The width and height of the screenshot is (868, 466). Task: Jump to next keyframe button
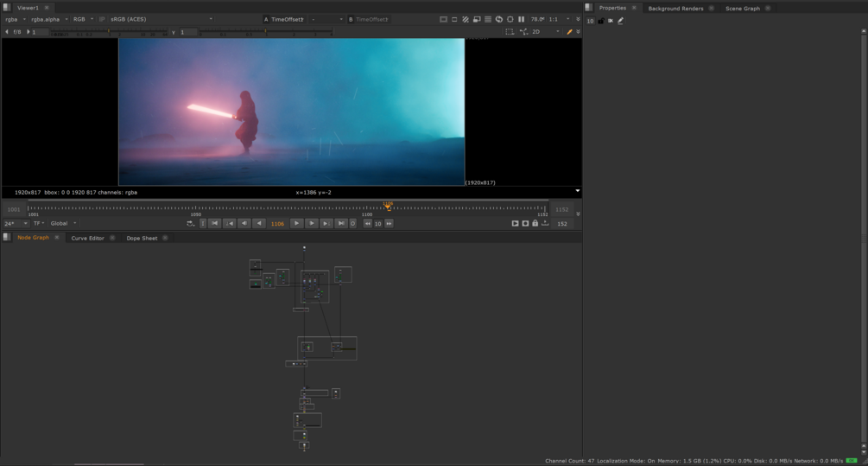click(x=326, y=224)
